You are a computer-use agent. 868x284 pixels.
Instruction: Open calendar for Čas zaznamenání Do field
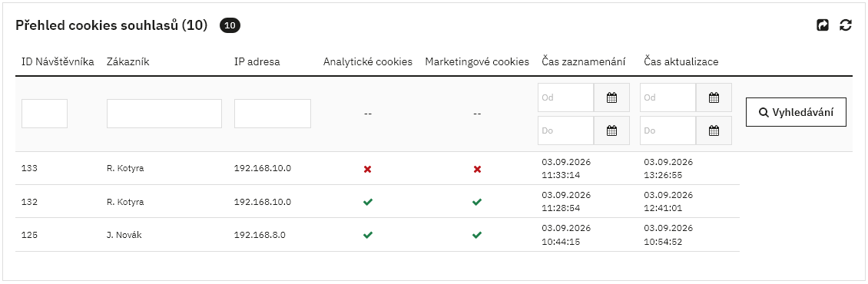[611, 130]
